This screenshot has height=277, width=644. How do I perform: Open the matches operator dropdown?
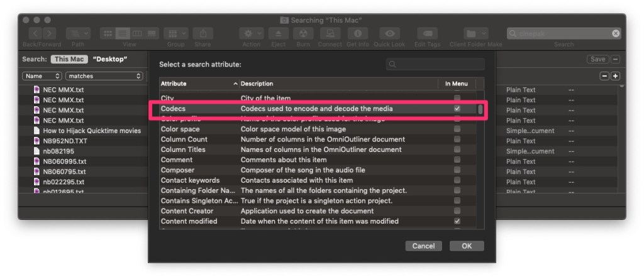click(x=104, y=76)
